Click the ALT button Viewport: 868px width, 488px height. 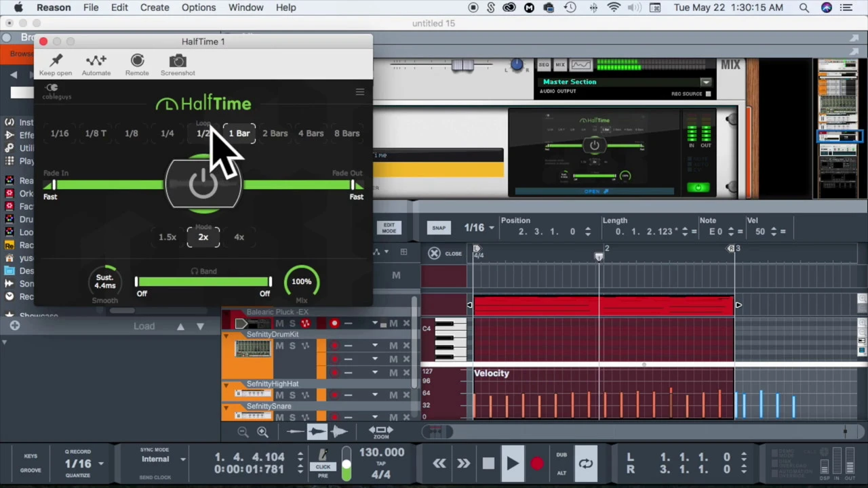[561, 472]
